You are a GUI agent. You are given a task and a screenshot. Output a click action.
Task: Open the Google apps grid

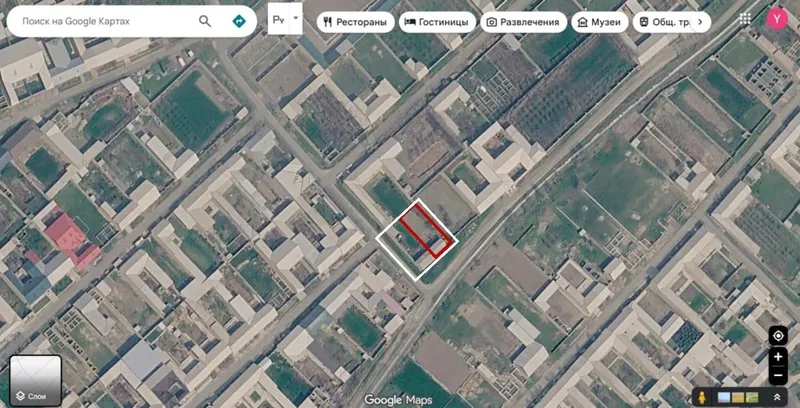tap(745, 19)
